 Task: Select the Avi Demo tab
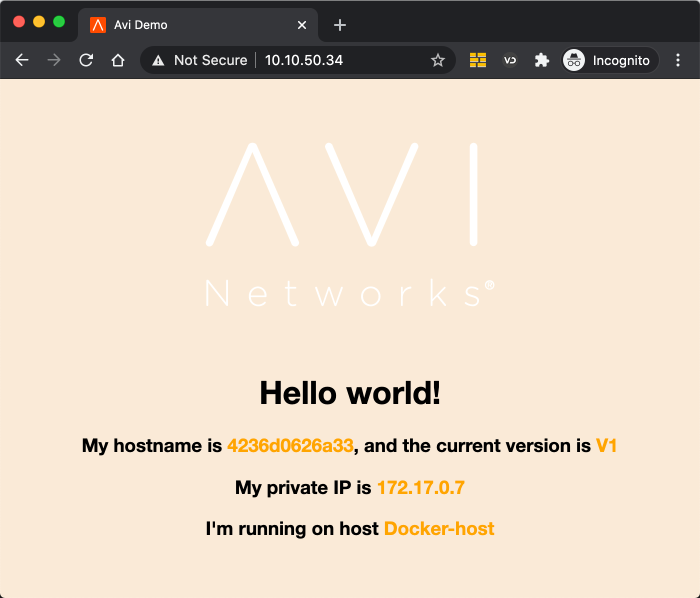[198, 25]
